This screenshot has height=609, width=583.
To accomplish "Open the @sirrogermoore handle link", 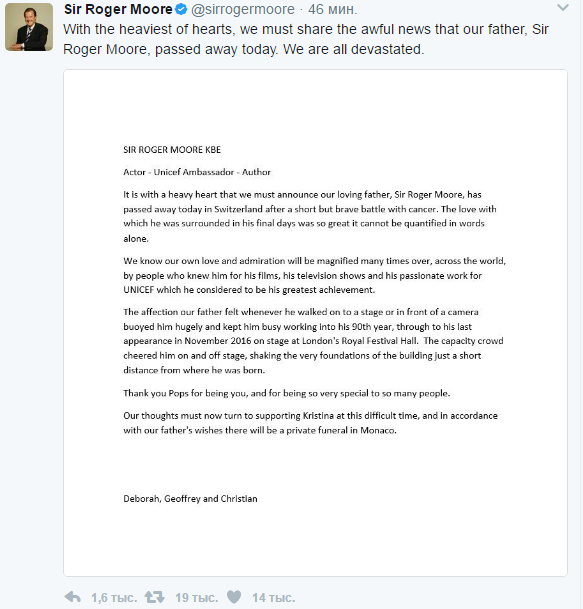I will pyautogui.click(x=243, y=9).
